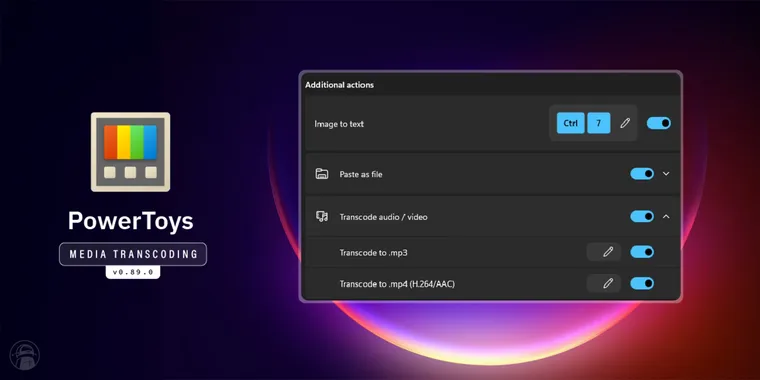The height and width of the screenshot is (380, 760).
Task: Toggle Transcode audio / video off
Action: click(642, 216)
